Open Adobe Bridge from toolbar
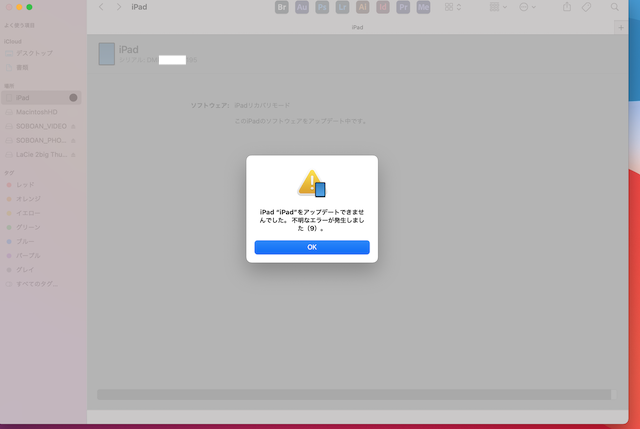This screenshot has height=429, width=640. pyautogui.click(x=282, y=7)
